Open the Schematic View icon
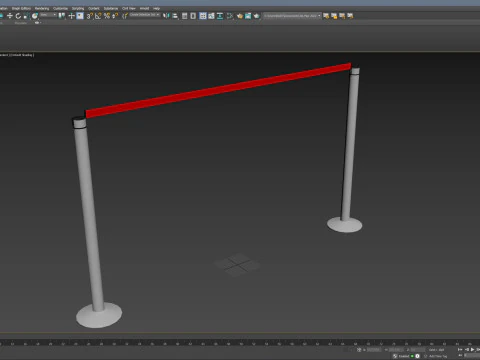480x360 pixels. coord(220,16)
